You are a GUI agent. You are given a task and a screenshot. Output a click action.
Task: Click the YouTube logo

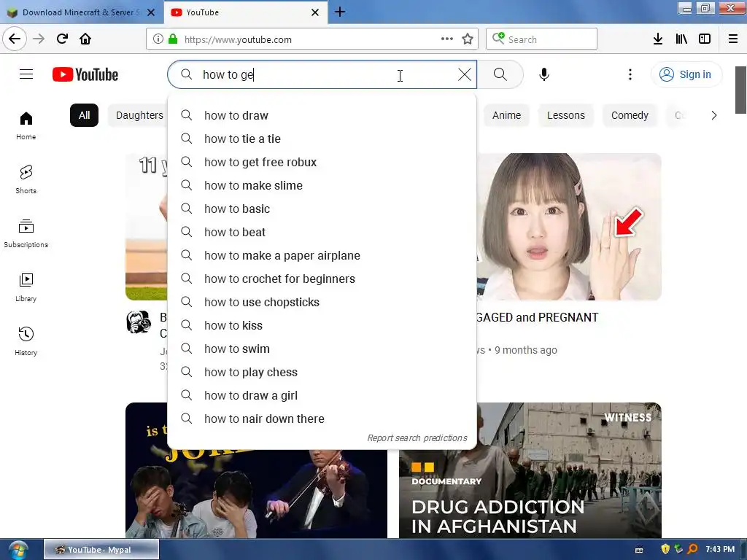(85, 75)
